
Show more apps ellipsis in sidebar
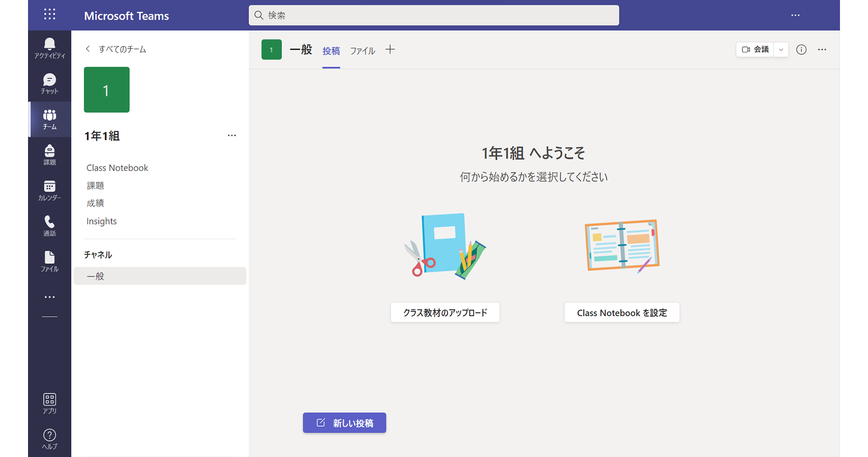pyautogui.click(x=50, y=297)
